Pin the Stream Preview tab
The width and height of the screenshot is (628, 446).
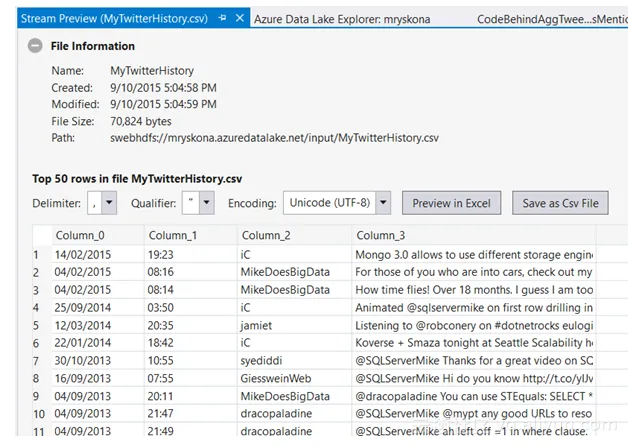(222, 19)
